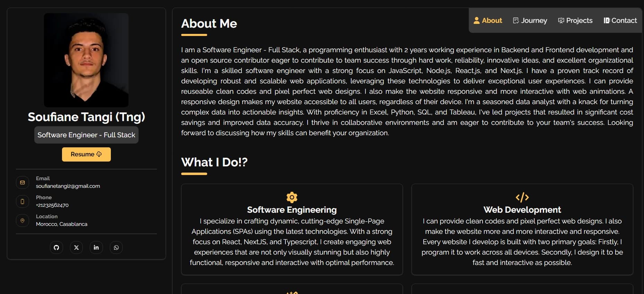
Task: Click the Software Engineer - Full Stack badge
Action: click(86, 135)
